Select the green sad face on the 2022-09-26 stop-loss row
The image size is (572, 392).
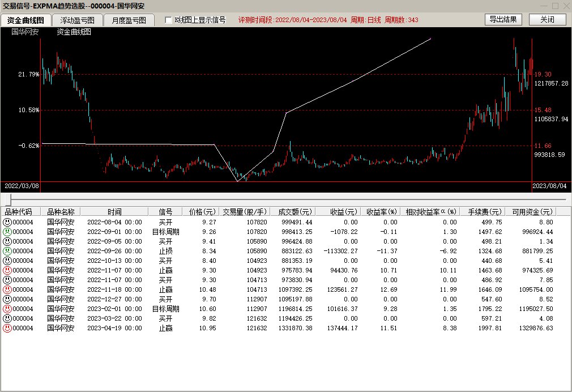7,251
